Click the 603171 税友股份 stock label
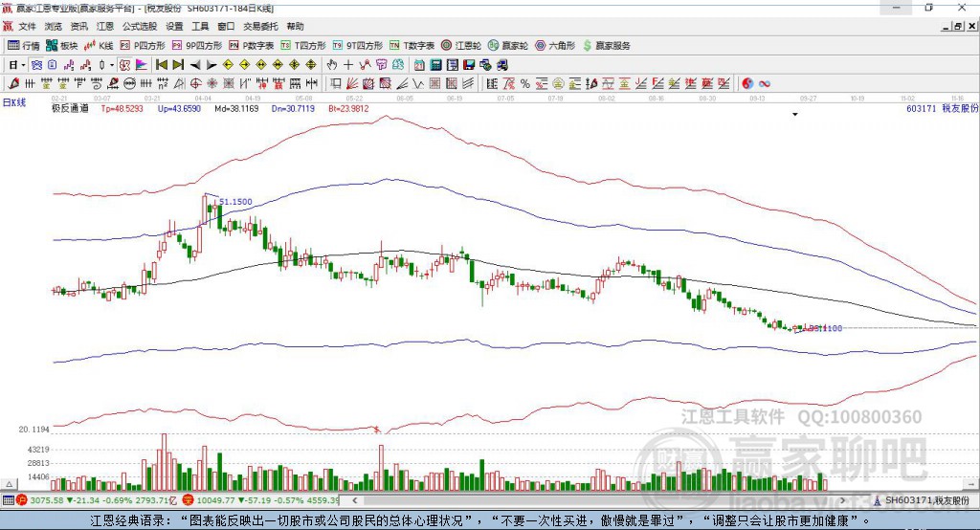980x530 pixels. point(943,108)
